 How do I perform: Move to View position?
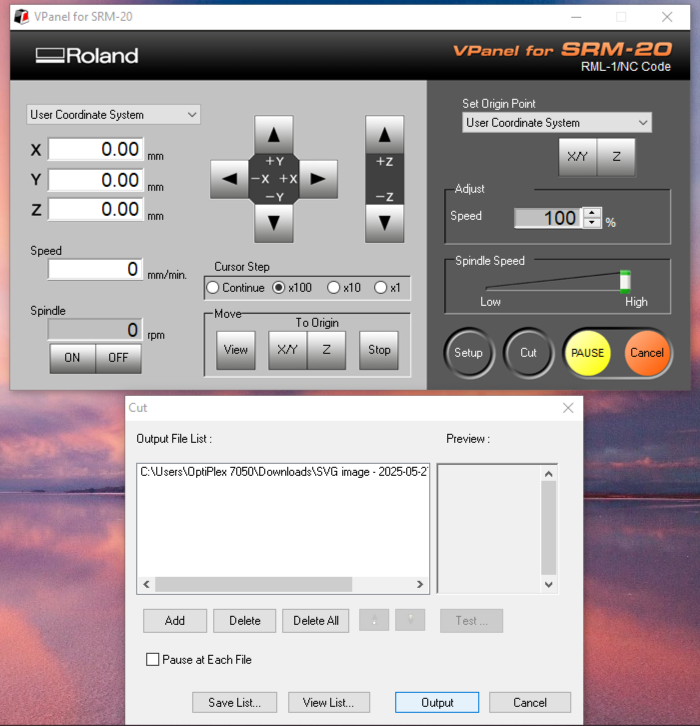[236, 350]
